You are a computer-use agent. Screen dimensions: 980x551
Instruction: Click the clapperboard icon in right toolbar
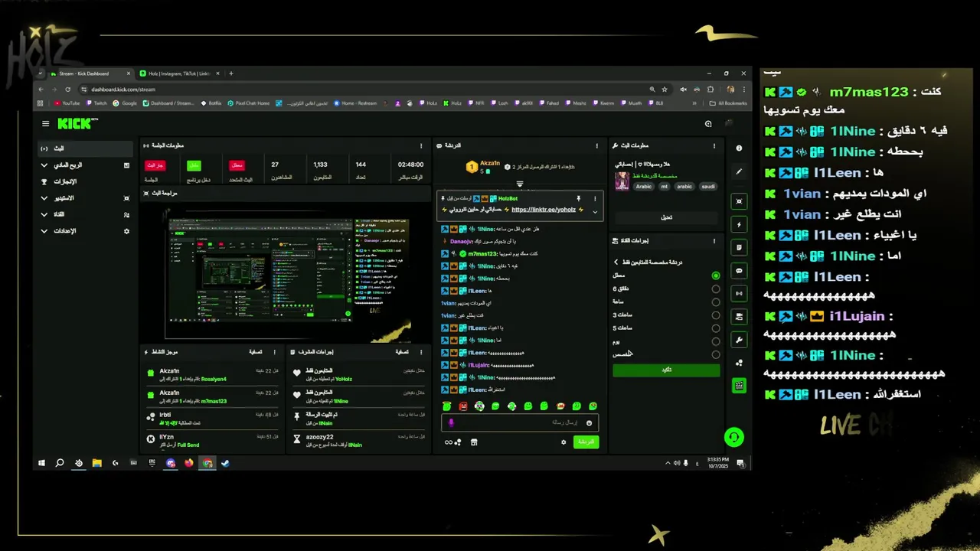(739, 386)
